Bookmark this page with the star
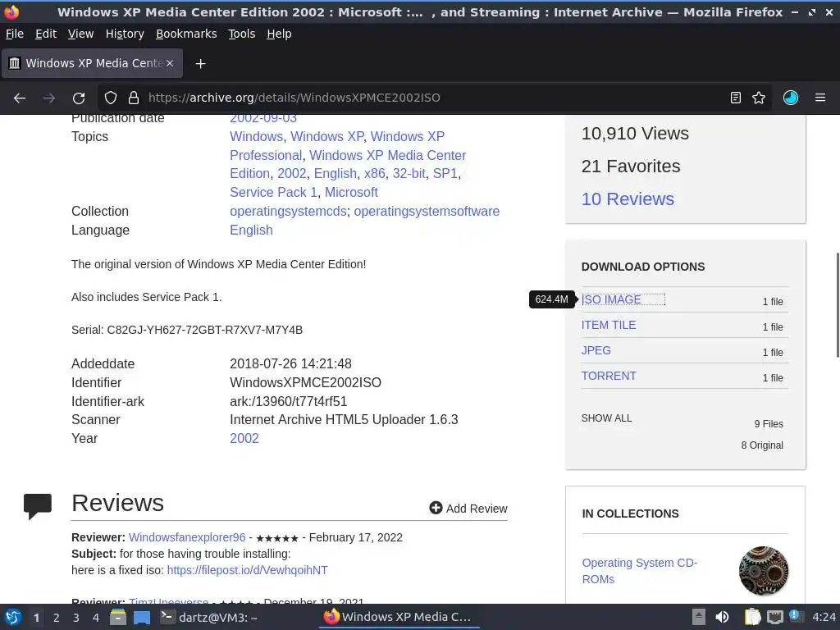840x630 pixels. [759, 98]
